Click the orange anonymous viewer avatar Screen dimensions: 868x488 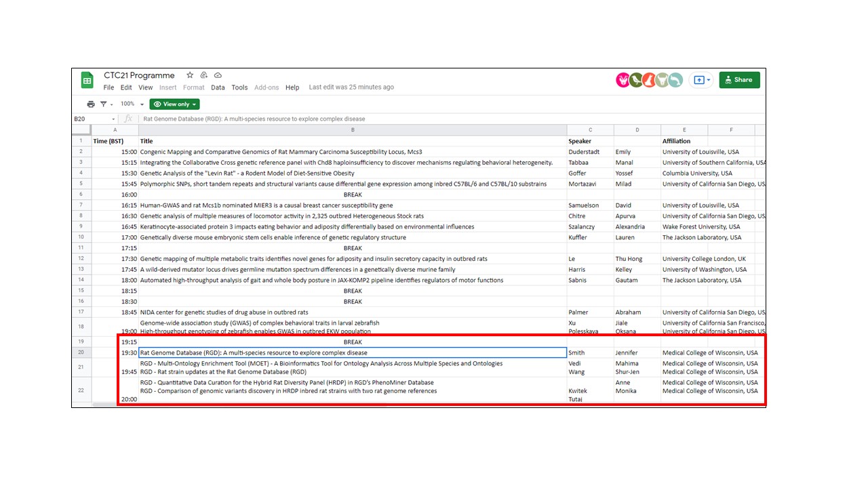tap(649, 80)
